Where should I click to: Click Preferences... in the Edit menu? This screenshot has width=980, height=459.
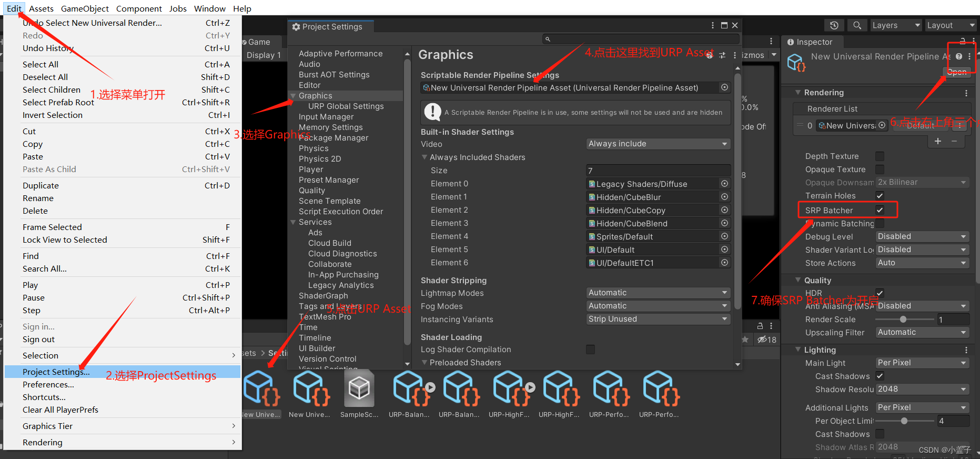pyautogui.click(x=48, y=384)
